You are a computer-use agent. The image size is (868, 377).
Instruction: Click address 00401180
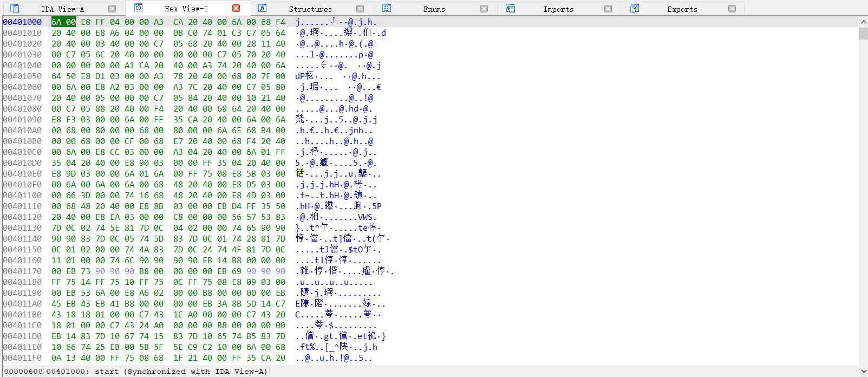pyautogui.click(x=22, y=282)
